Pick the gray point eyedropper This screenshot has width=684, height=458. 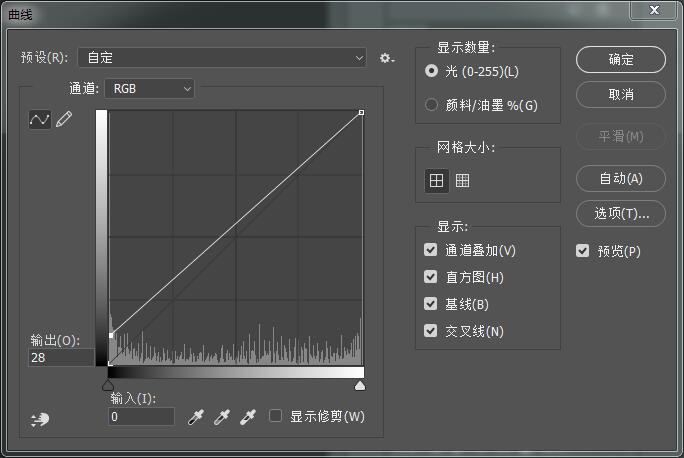(222, 417)
